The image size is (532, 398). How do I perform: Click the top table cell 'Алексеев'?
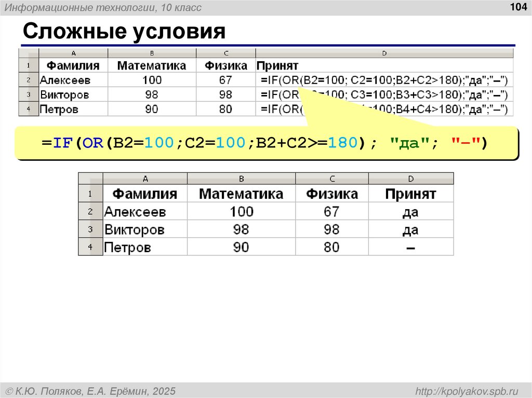coord(73,80)
